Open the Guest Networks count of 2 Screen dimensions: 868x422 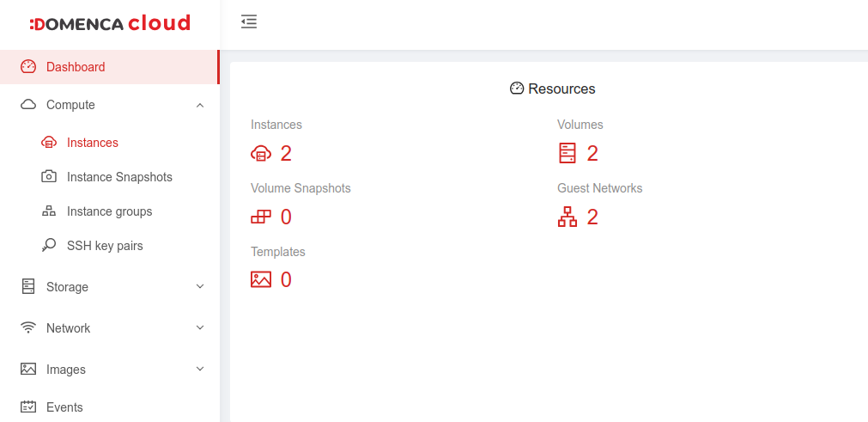[x=592, y=217]
